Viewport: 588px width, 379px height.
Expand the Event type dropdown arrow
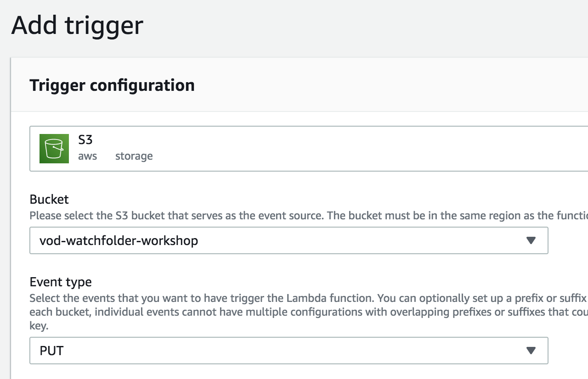(x=531, y=351)
